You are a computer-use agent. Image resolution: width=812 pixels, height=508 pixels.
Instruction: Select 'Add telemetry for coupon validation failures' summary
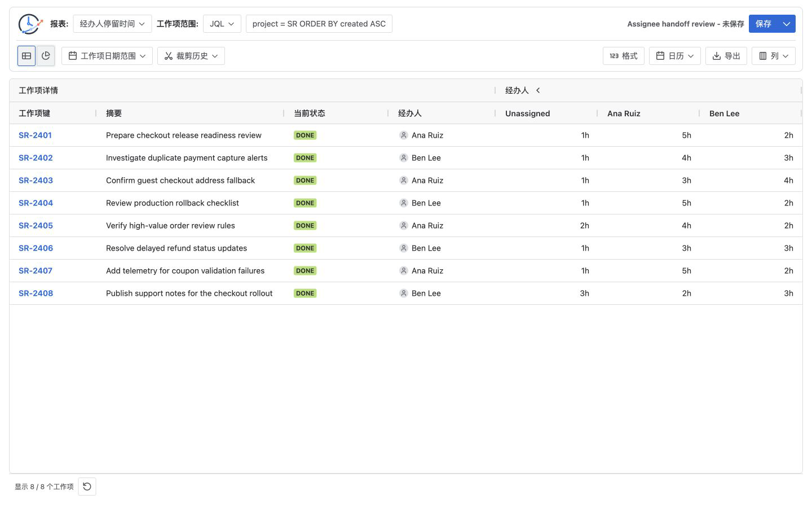tap(185, 271)
